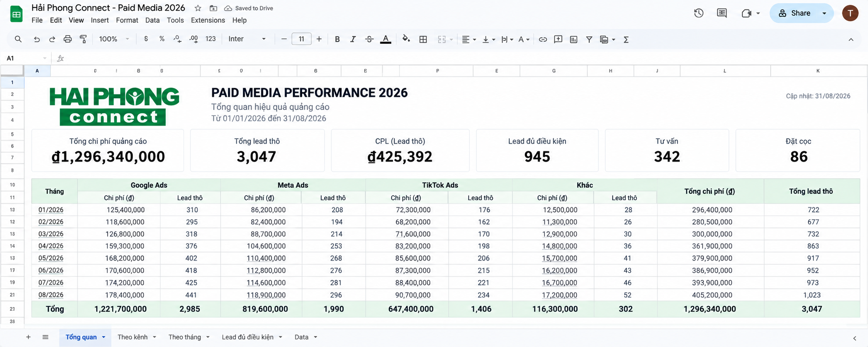This screenshot has width=868, height=347.
Task: Format as percent icon
Action: pyautogui.click(x=162, y=39)
